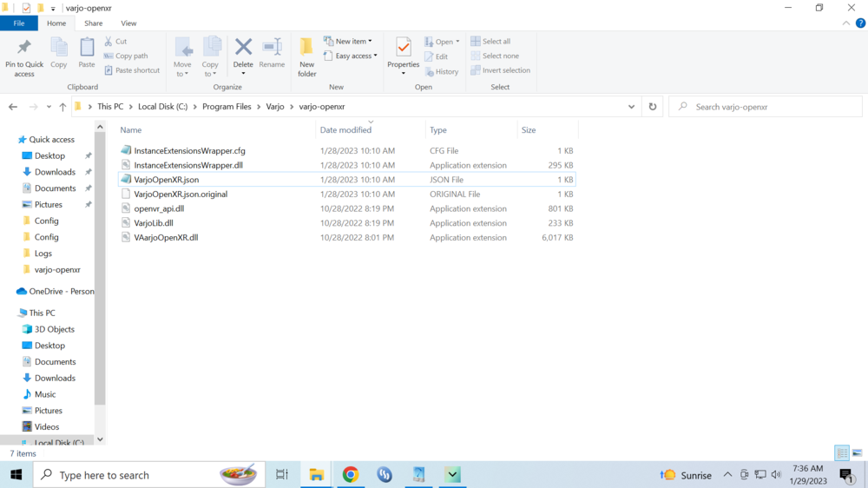Open Windows Start menu
Image resolution: width=868 pixels, height=488 pixels.
[x=16, y=475]
